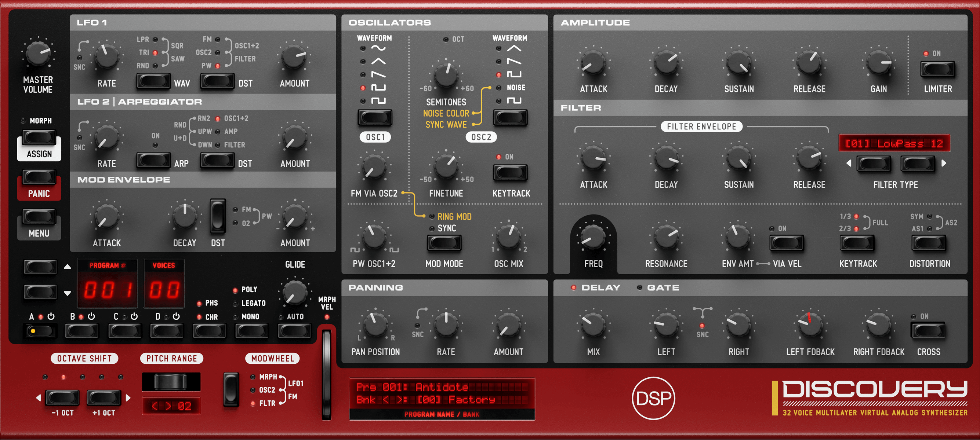Screen dimensions: 980x440
Task: Click the OSC1 square waveform icon
Action: coord(378,88)
